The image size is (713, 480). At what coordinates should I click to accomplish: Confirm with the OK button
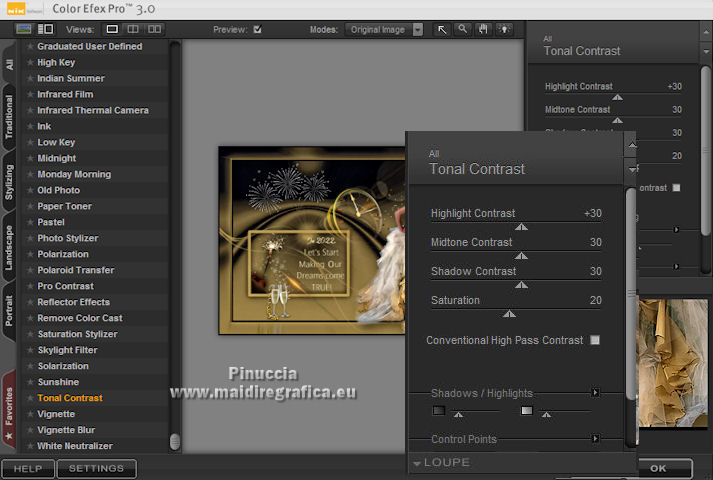coord(665,469)
